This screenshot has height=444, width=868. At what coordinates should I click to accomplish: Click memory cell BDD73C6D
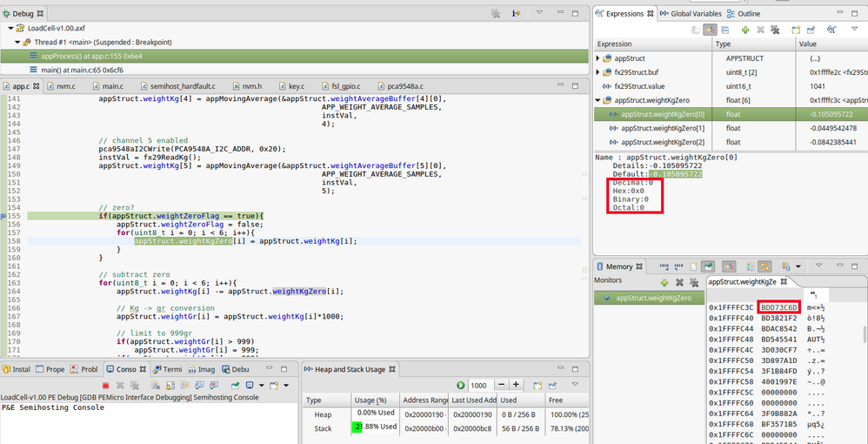(779, 307)
